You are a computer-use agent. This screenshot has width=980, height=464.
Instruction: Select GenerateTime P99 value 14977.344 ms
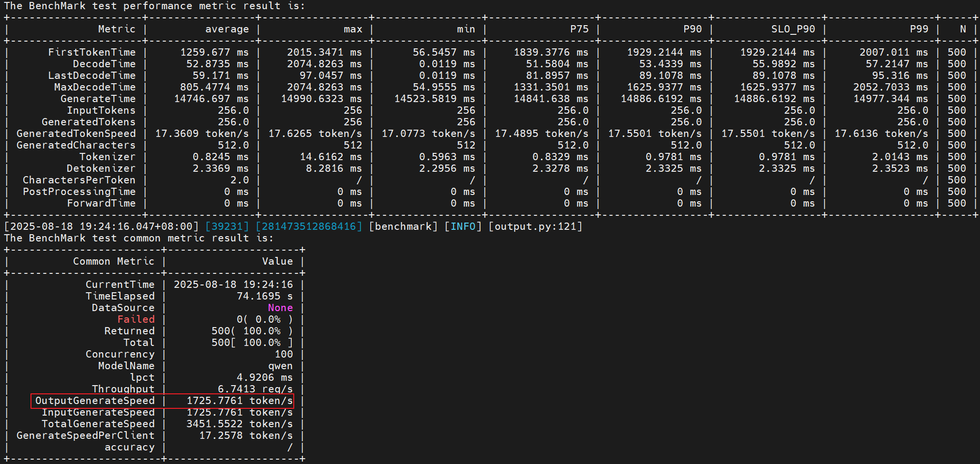891,99
